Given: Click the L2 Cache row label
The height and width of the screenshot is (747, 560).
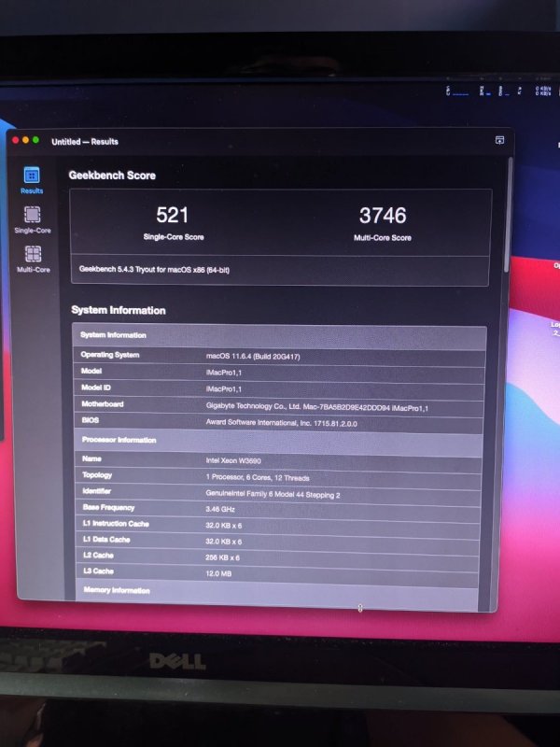Looking at the screenshot, I should [98, 556].
